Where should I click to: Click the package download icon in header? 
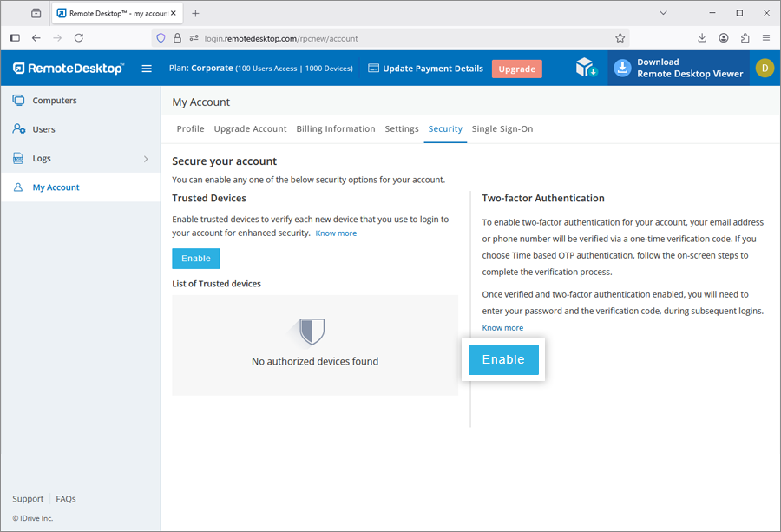pos(587,69)
